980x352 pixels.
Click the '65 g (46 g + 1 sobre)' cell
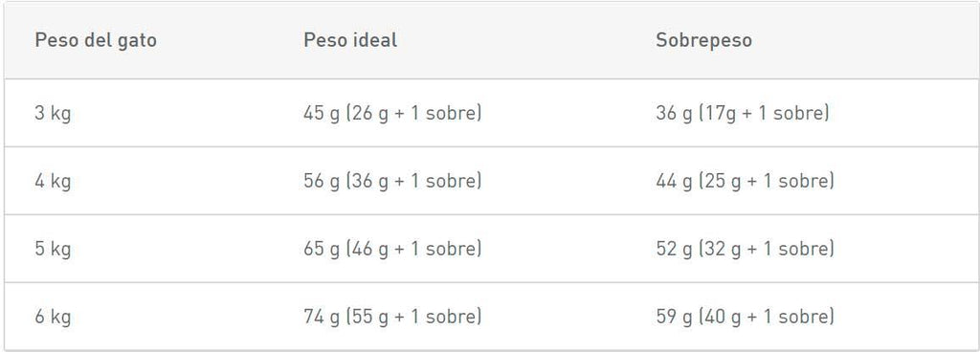tap(392, 249)
